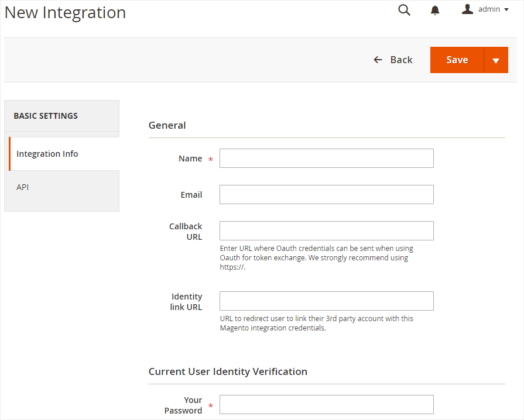Click the Your Password label
Screen dimensions: 524x420
coord(183,405)
